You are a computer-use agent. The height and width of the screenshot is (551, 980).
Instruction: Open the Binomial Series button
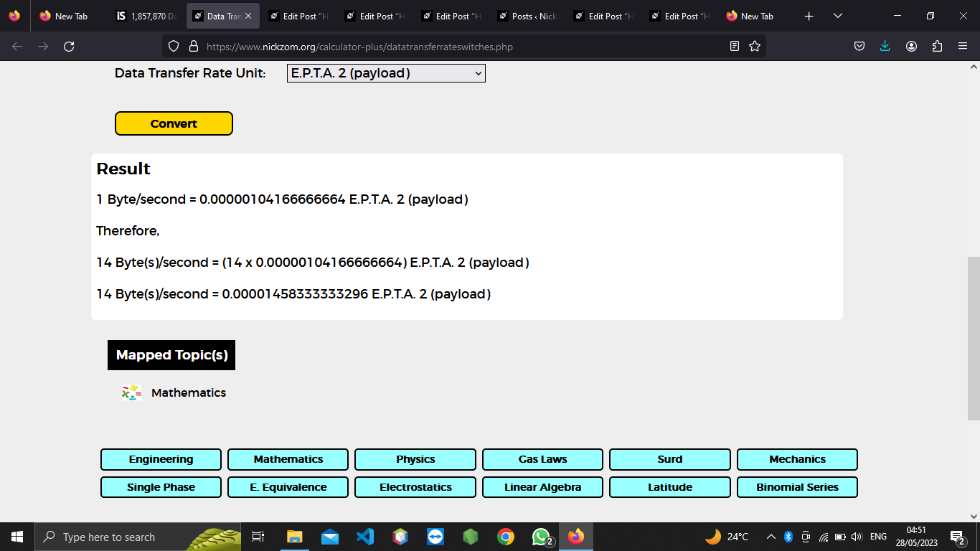coord(797,487)
